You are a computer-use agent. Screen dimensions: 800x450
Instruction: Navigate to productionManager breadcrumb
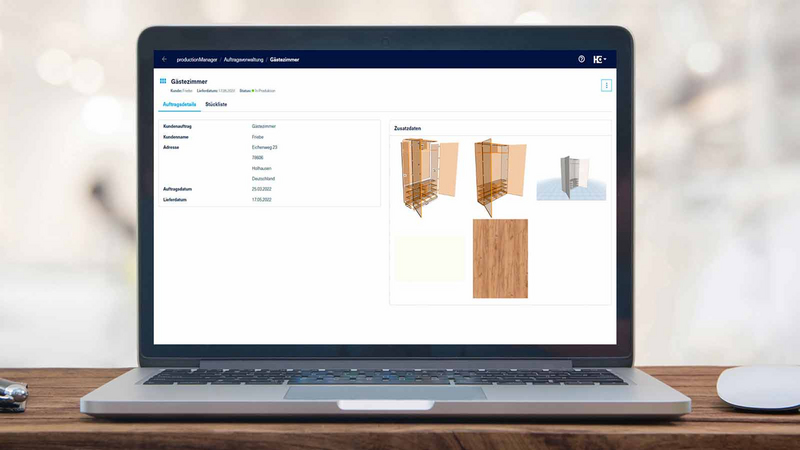click(196, 60)
